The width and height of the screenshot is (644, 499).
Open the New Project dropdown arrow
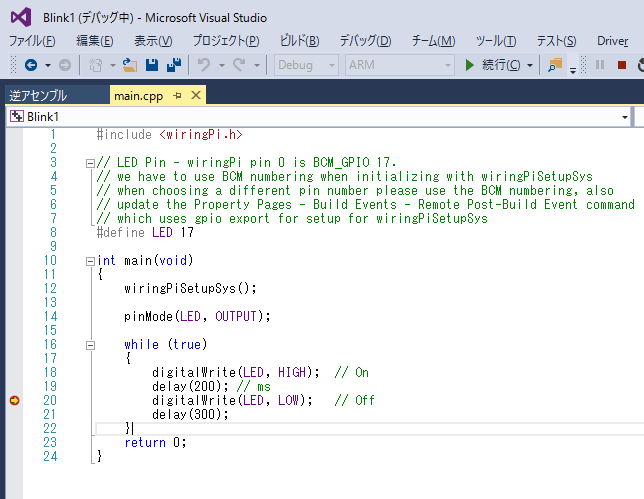pos(113,65)
